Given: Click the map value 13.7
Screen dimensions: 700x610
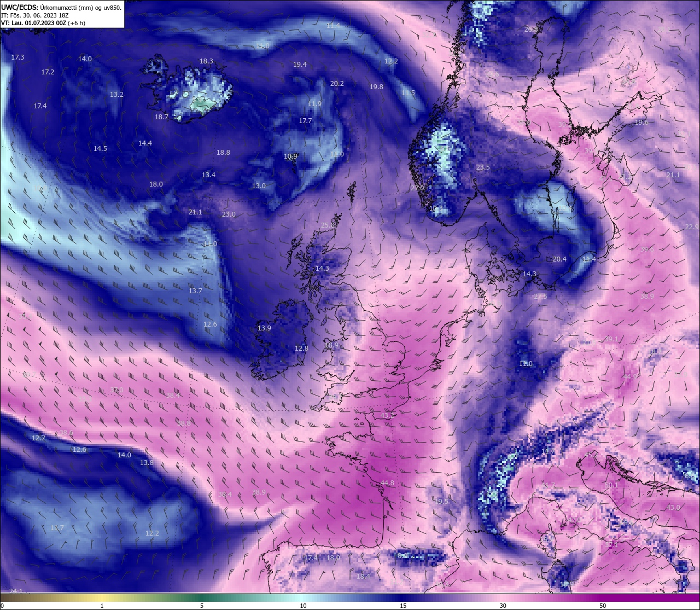Looking at the screenshot, I should tap(195, 291).
